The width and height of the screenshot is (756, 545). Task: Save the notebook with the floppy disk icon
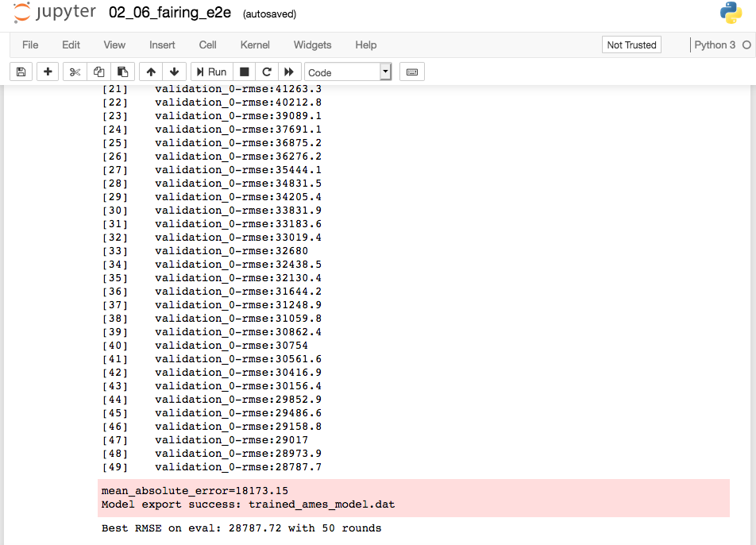pos(21,72)
